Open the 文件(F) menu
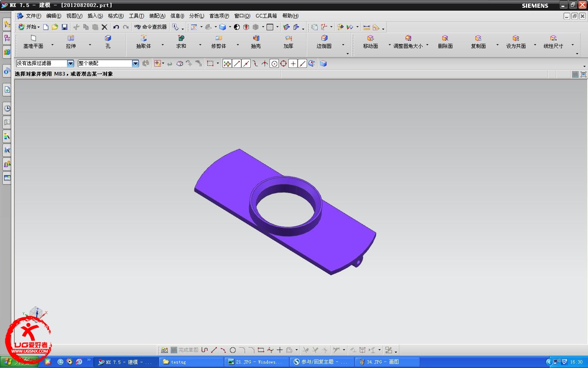588x368 pixels. (x=33, y=16)
